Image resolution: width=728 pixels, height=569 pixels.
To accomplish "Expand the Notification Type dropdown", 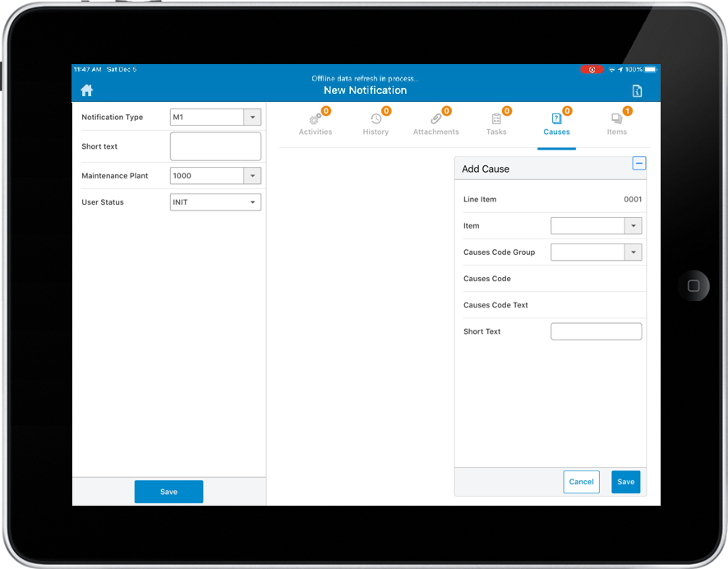I will point(252,118).
